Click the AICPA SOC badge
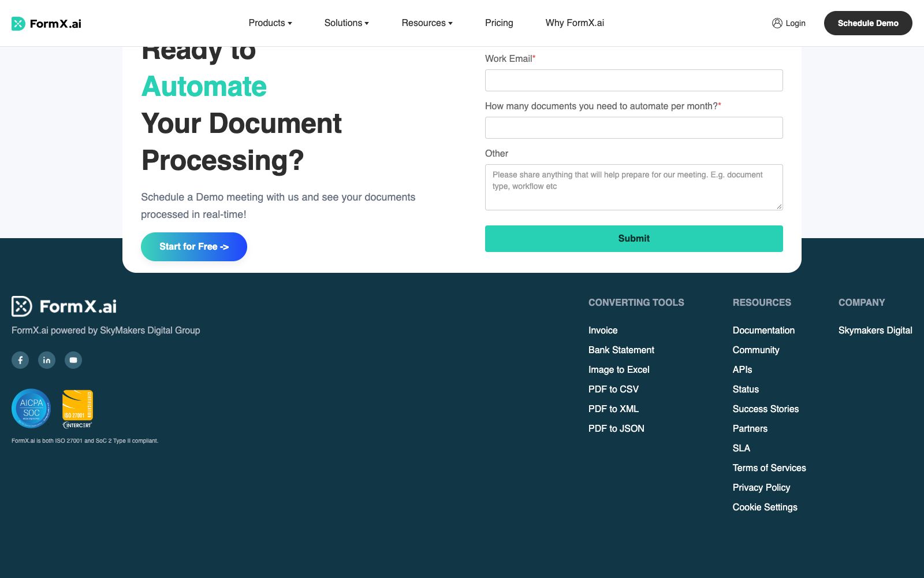This screenshot has width=924, height=578. point(31,408)
